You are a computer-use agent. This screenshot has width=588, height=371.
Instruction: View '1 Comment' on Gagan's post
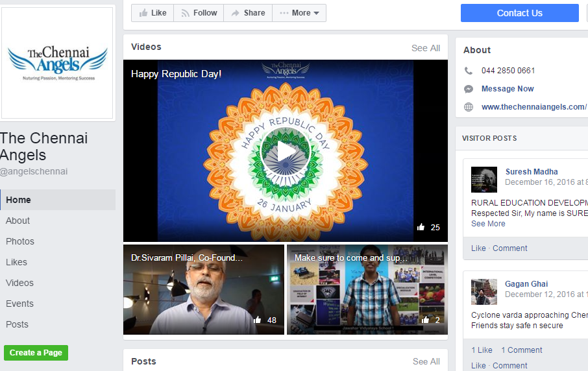coord(522,350)
